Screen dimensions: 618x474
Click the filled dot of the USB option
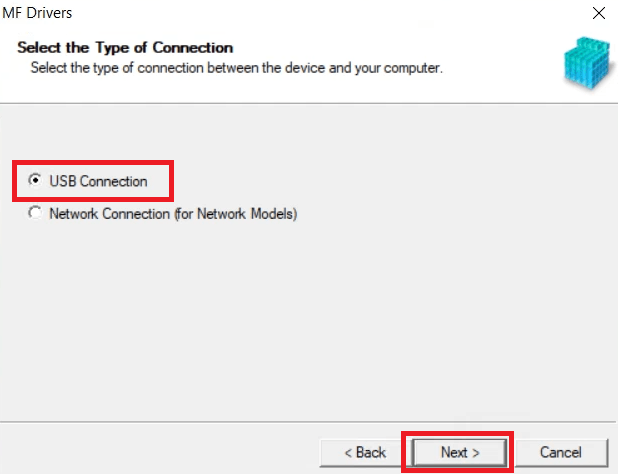(35, 180)
